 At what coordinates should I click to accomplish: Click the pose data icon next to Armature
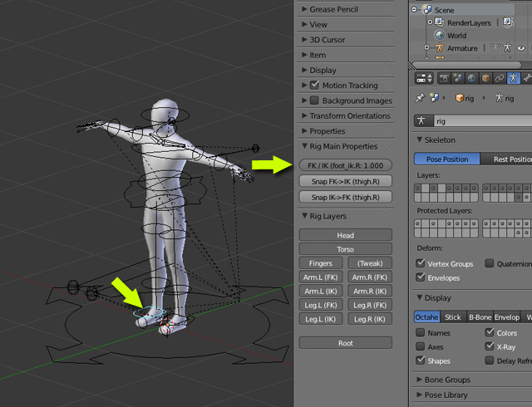[495, 47]
